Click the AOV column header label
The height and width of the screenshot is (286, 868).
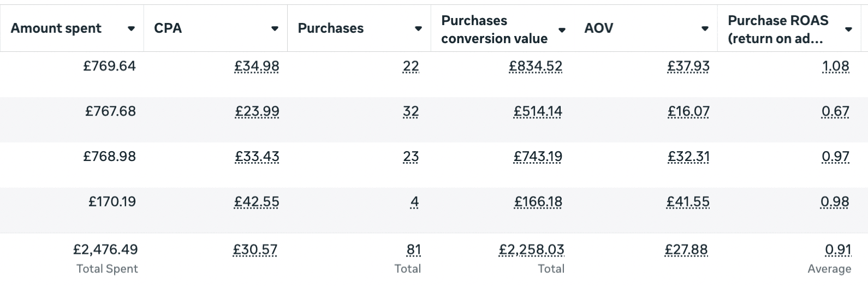click(x=599, y=28)
